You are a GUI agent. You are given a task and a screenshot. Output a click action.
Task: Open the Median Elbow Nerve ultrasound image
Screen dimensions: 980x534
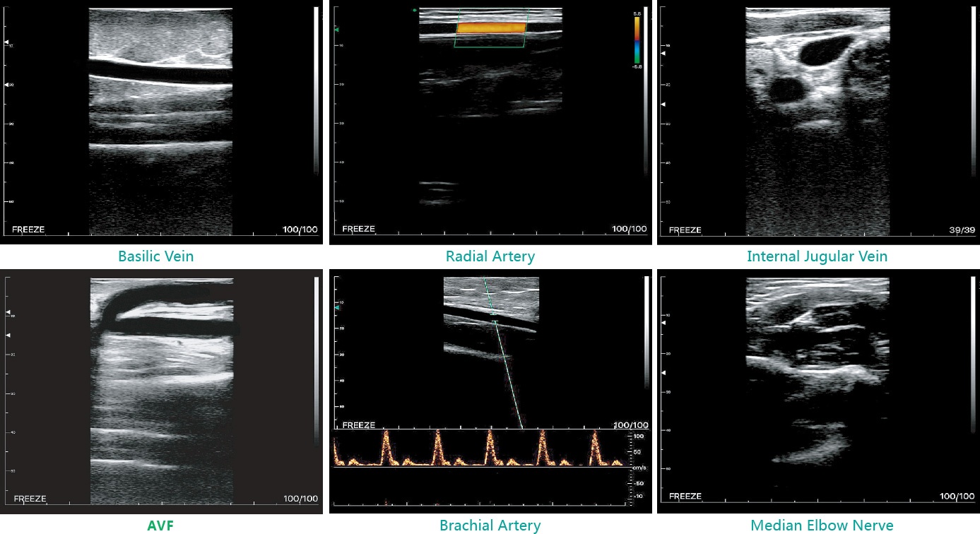click(x=818, y=391)
